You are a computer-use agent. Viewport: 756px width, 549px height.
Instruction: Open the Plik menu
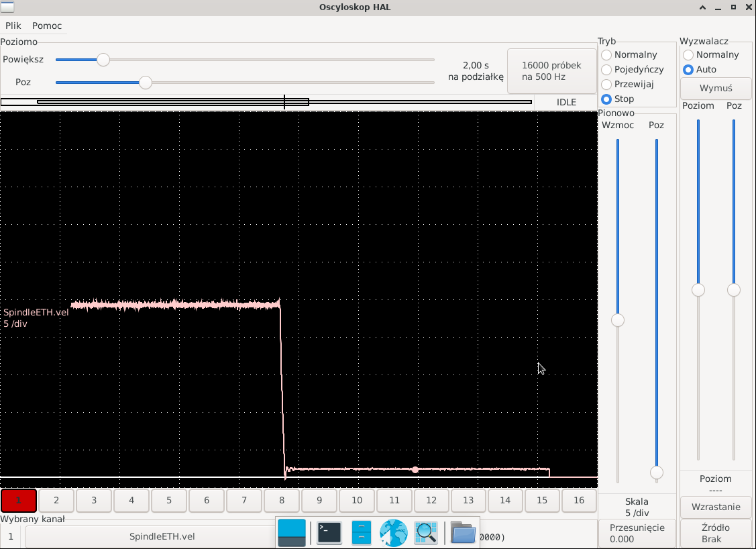pyautogui.click(x=13, y=26)
